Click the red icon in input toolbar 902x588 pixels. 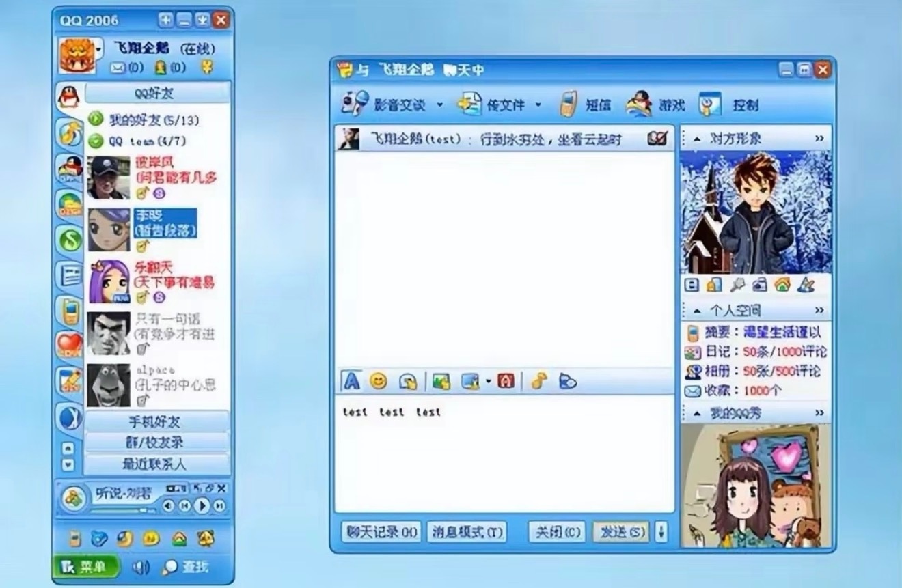click(x=506, y=381)
